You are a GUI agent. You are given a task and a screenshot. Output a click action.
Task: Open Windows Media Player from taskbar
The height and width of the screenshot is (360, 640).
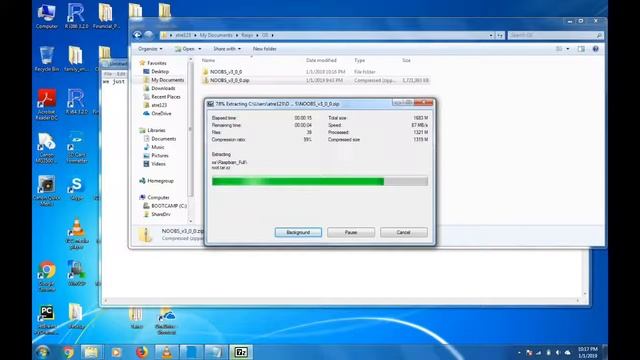point(116,352)
